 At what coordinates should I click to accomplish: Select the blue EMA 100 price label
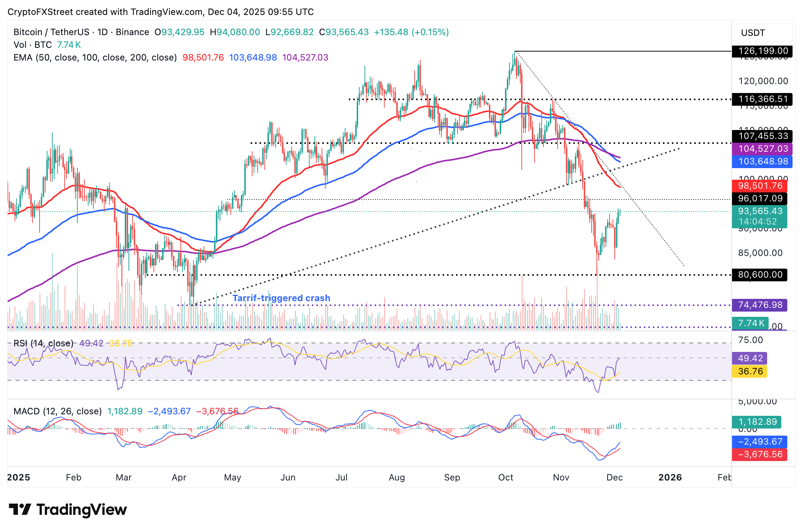[x=760, y=161]
